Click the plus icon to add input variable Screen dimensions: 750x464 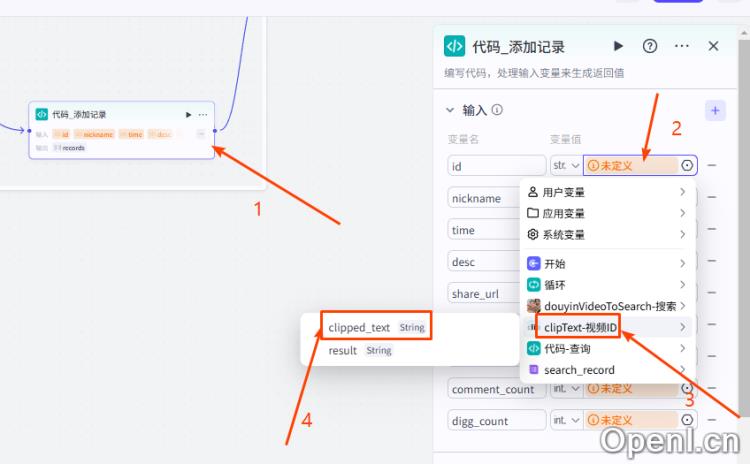click(x=715, y=110)
